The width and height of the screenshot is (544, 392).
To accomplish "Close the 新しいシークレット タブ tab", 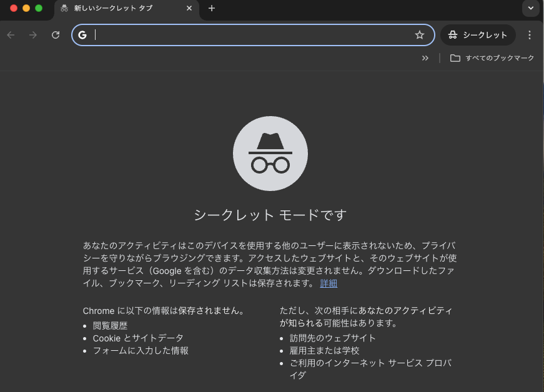I will point(189,8).
